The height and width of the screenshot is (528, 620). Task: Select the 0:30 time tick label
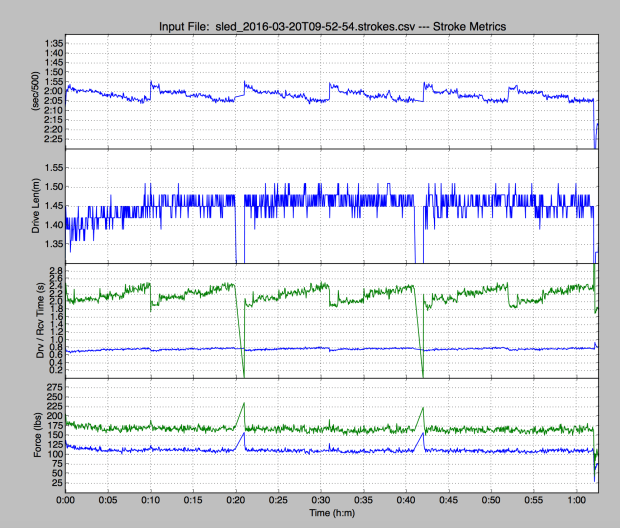click(320, 497)
